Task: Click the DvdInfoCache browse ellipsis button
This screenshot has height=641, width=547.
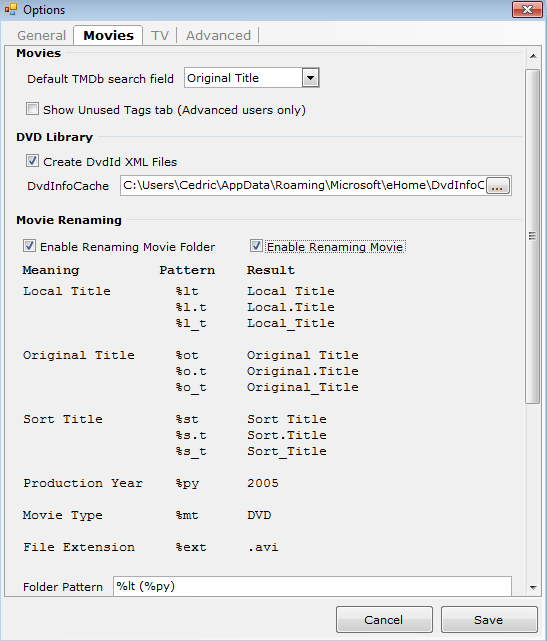Action: click(498, 186)
